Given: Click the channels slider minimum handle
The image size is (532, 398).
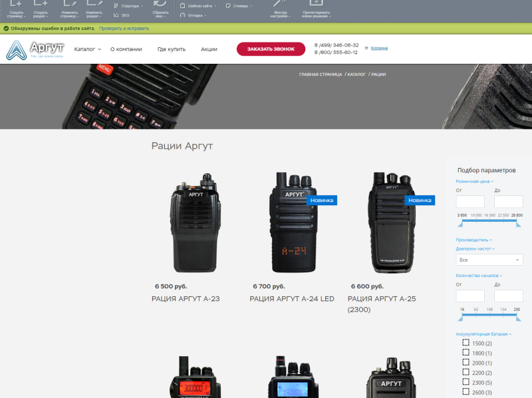Looking at the screenshot, I should click(x=460, y=318).
